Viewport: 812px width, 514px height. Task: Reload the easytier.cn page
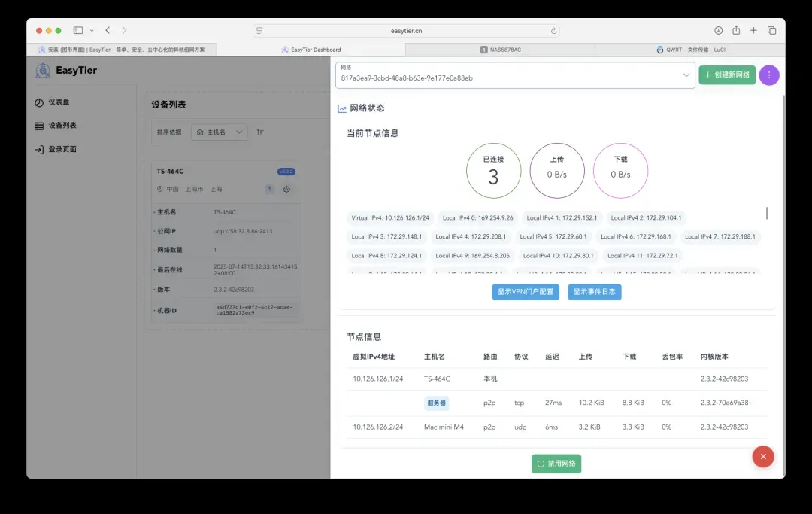pos(554,31)
